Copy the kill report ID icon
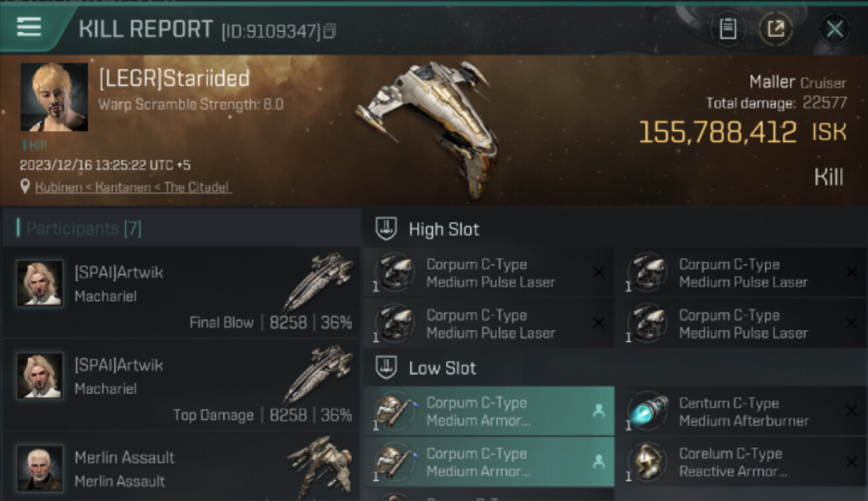Screen dimensions: 868x501 [329, 31]
